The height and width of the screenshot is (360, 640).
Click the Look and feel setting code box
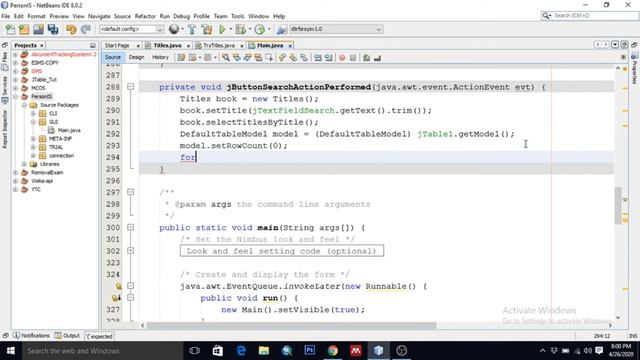pyautogui.click(x=282, y=251)
